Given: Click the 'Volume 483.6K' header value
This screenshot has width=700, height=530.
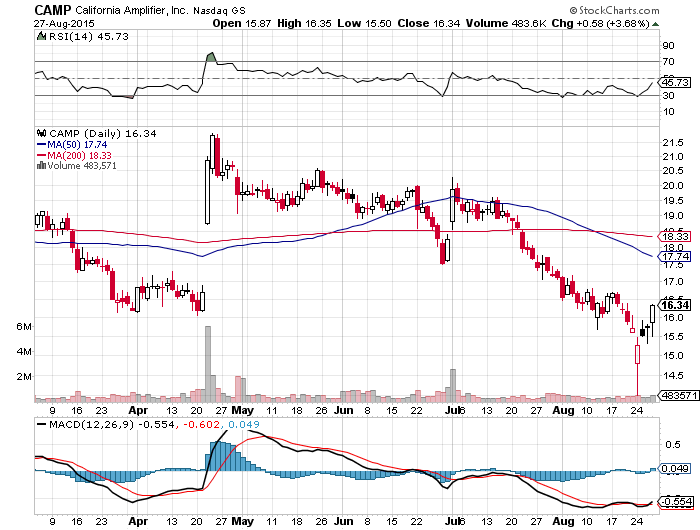Looking at the screenshot, I should [506, 23].
